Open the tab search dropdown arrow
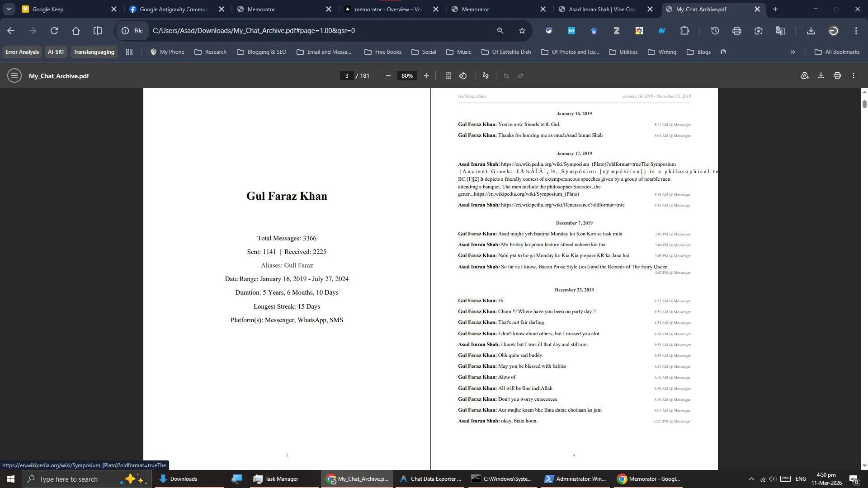Image resolution: width=868 pixels, height=488 pixels. click(x=9, y=9)
